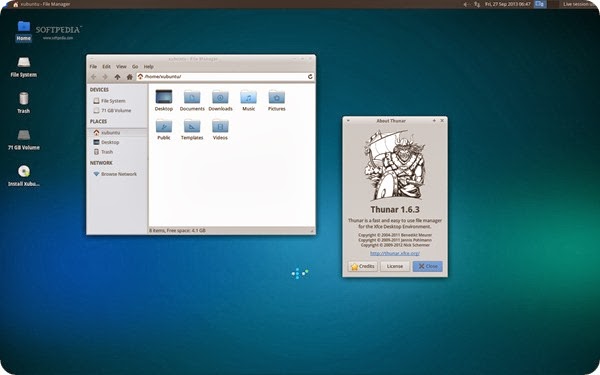Click the xubuntu - File Manager taskbar button
The width and height of the screenshot is (600, 375).
click(41, 4)
